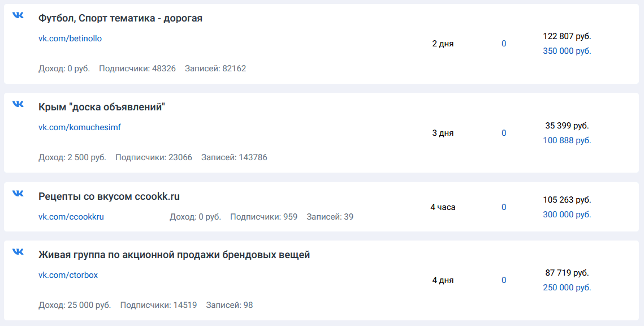Select the 300 000 руб. buyout price

point(567,215)
